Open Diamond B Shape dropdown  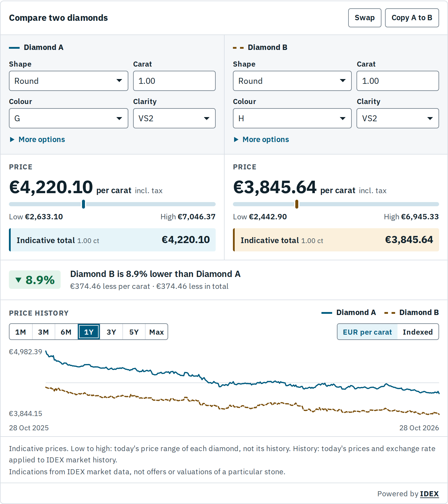pos(292,81)
